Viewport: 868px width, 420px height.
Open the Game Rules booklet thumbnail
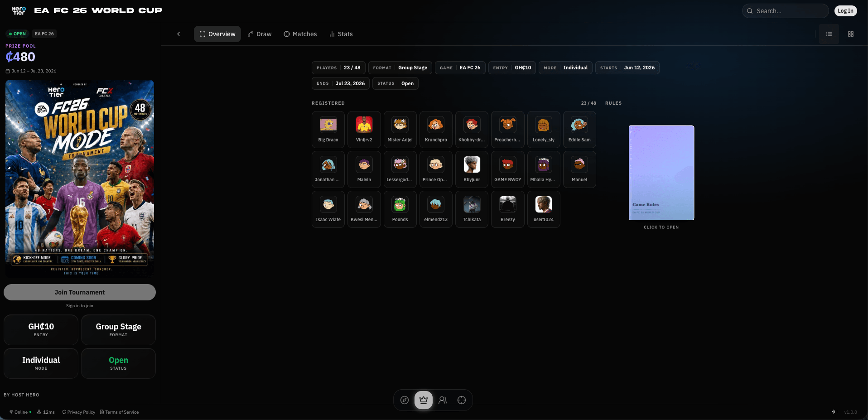click(661, 173)
